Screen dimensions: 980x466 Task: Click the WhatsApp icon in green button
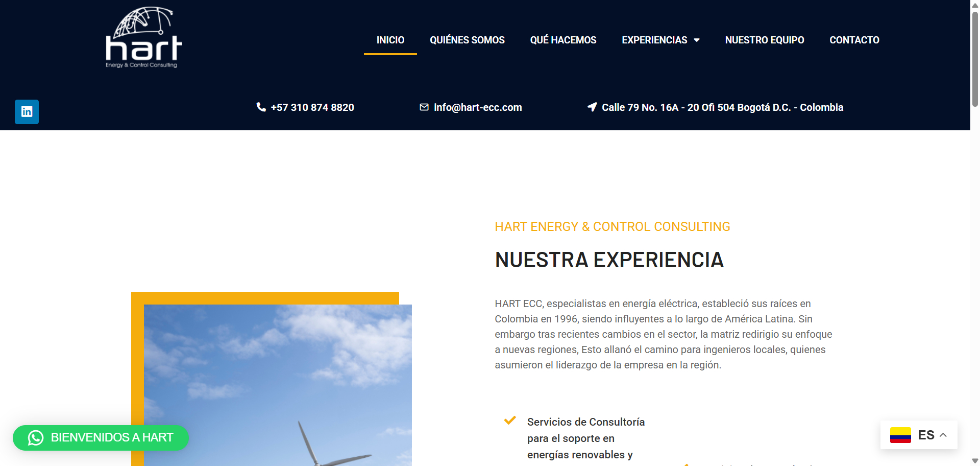coord(36,438)
